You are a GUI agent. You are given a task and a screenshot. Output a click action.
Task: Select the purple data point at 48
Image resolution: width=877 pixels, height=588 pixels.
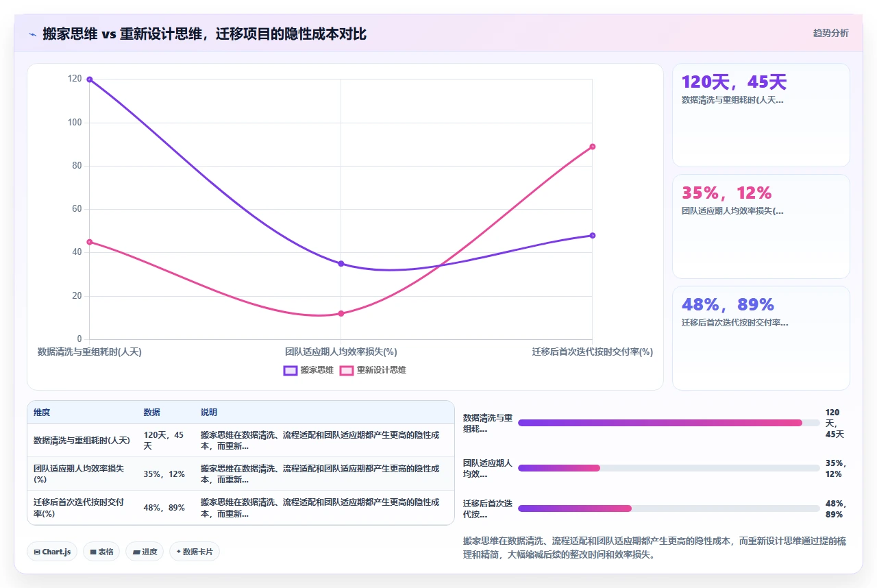[x=593, y=236]
